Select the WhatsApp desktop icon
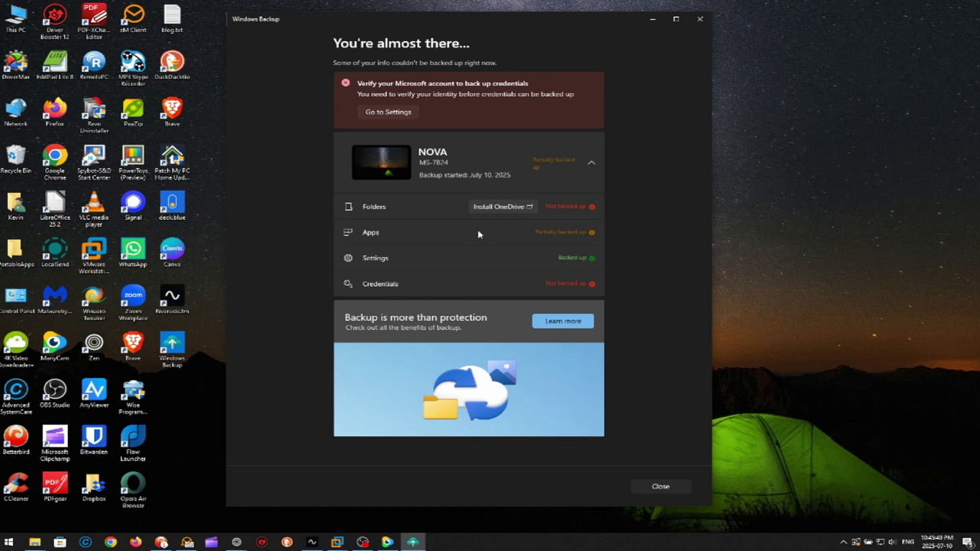This screenshot has height=551, width=980. tap(133, 253)
